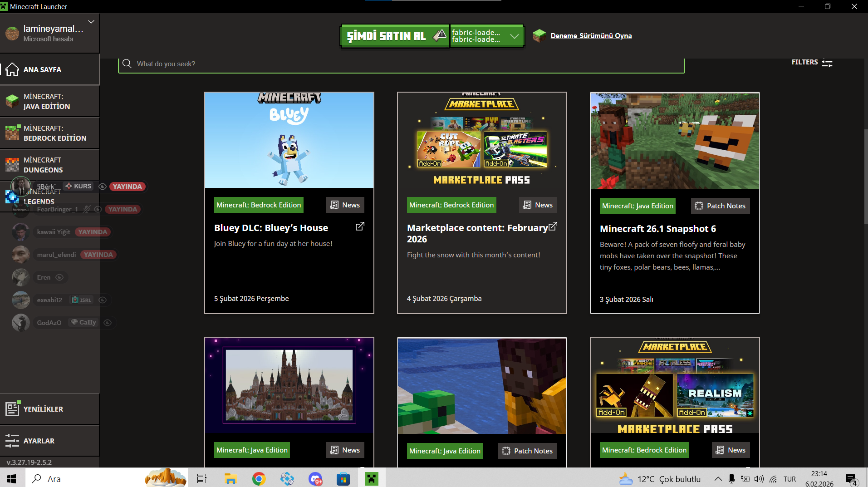This screenshot has width=868, height=487.
Task: Click News tag on bottom Marketplace Pass card
Action: (731, 450)
